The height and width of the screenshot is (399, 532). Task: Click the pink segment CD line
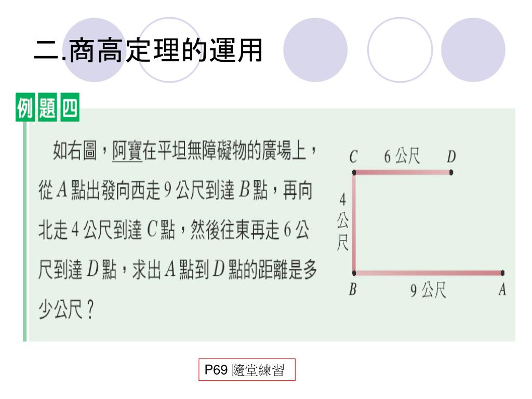403,172
